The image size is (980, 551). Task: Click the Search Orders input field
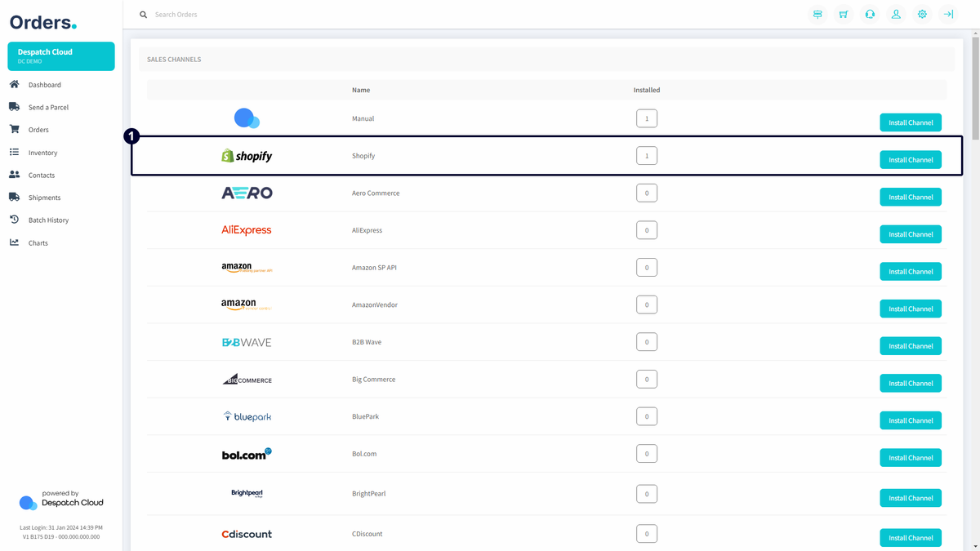(327, 15)
